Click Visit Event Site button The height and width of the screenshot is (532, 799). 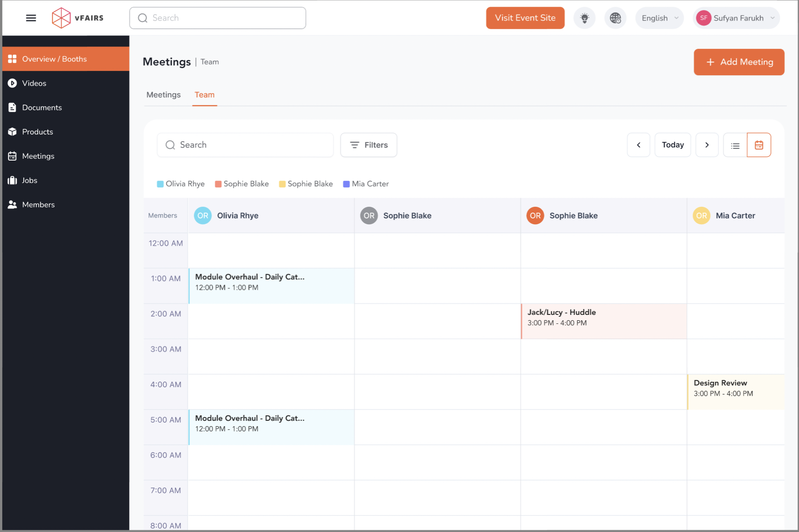[525, 18]
